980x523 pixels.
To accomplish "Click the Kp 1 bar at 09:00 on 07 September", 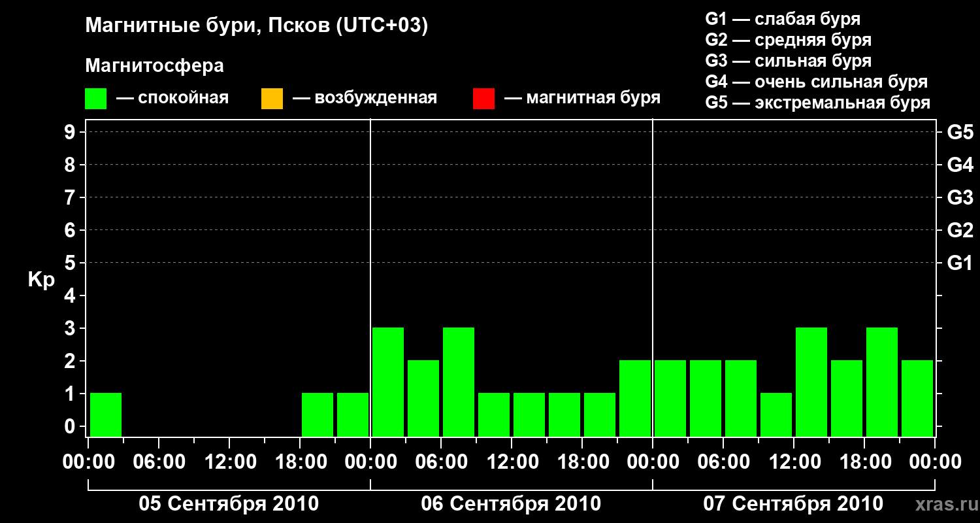I will [x=776, y=414].
